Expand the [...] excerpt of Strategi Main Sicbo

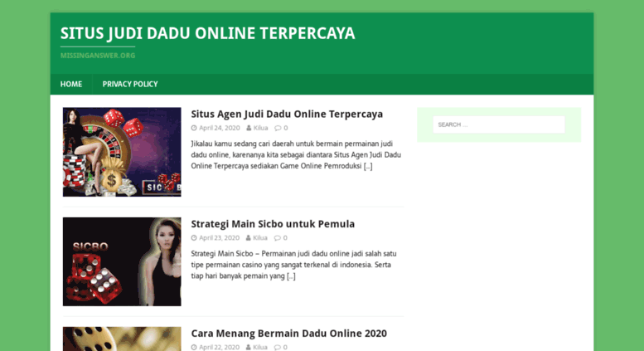click(291, 275)
